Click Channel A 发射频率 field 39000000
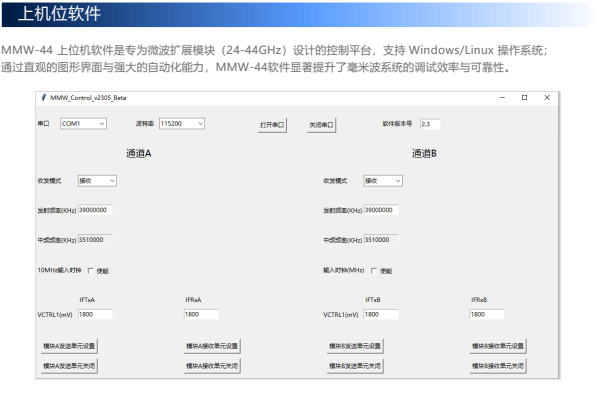The width and height of the screenshot is (602, 394). point(95,210)
